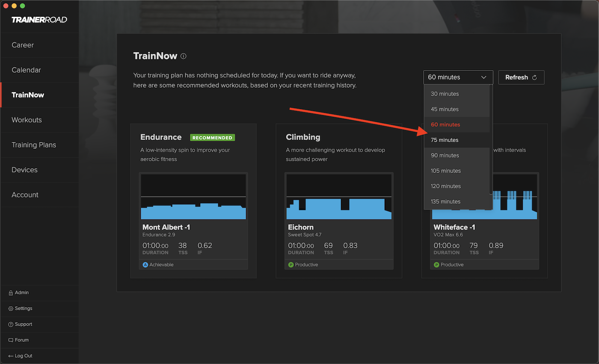The height and width of the screenshot is (364, 599).
Task: Click the IF value 0.89
Action: [x=496, y=246]
